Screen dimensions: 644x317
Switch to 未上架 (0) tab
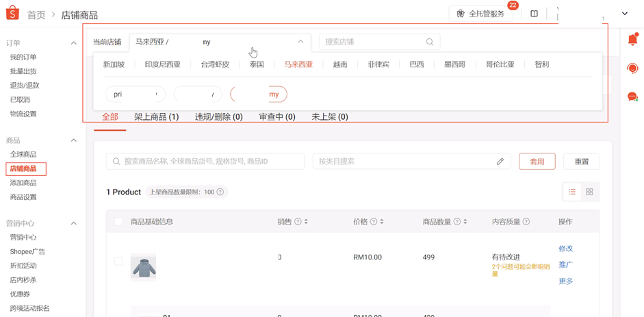coord(330,117)
